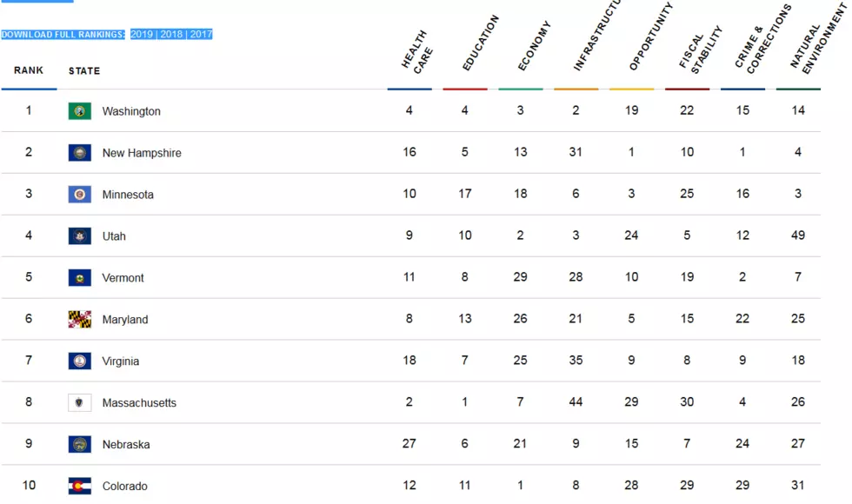Open the Virginia state link

pos(121,361)
